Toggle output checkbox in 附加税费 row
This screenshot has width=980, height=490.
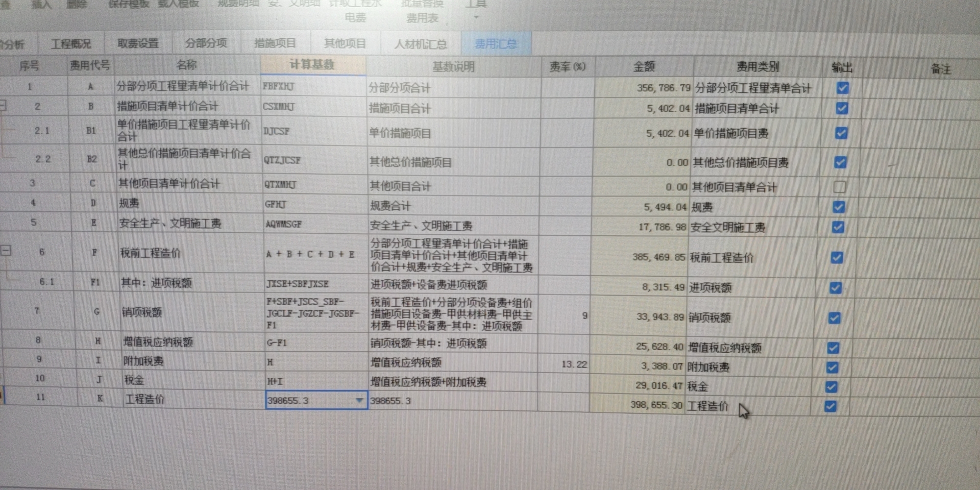click(832, 367)
